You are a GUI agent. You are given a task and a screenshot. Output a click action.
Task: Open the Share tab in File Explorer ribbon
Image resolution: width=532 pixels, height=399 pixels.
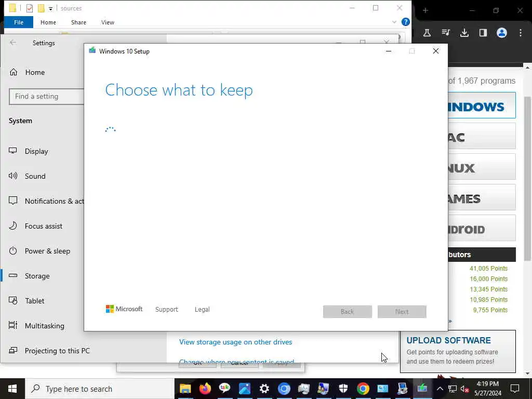tap(79, 22)
